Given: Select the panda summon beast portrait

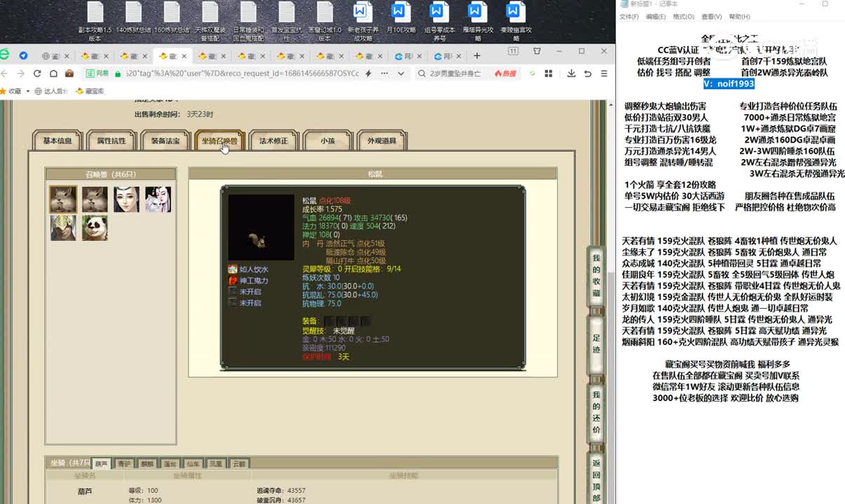Looking at the screenshot, I should [95, 227].
